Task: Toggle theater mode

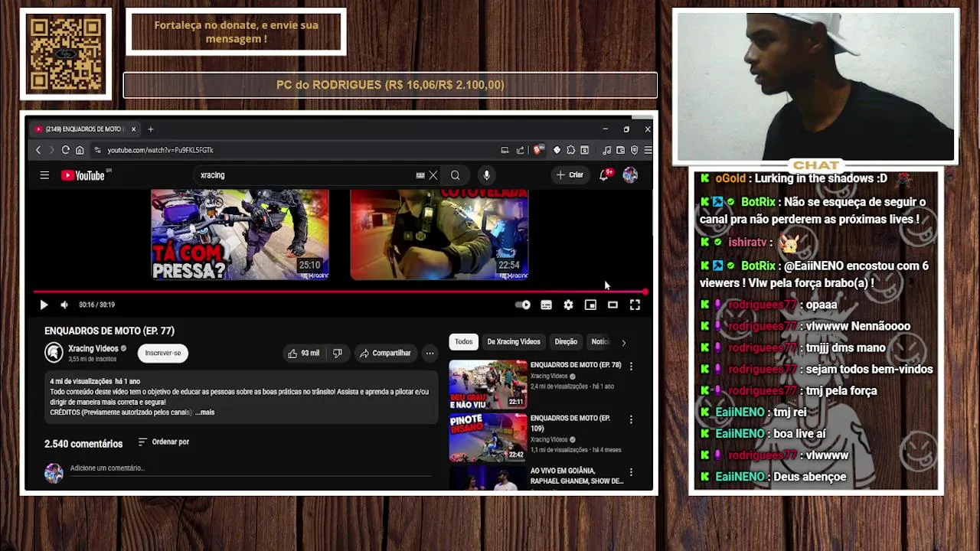Action: coord(612,305)
